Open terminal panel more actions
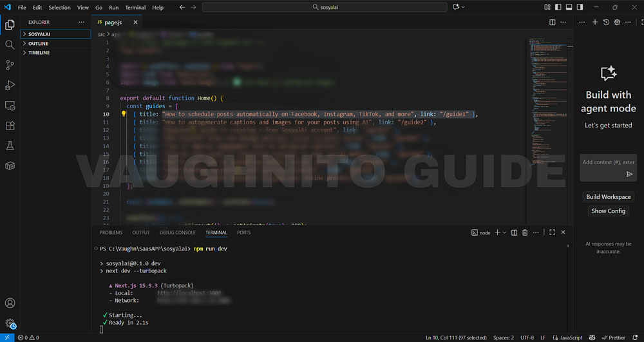644x342 pixels. [536, 233]
